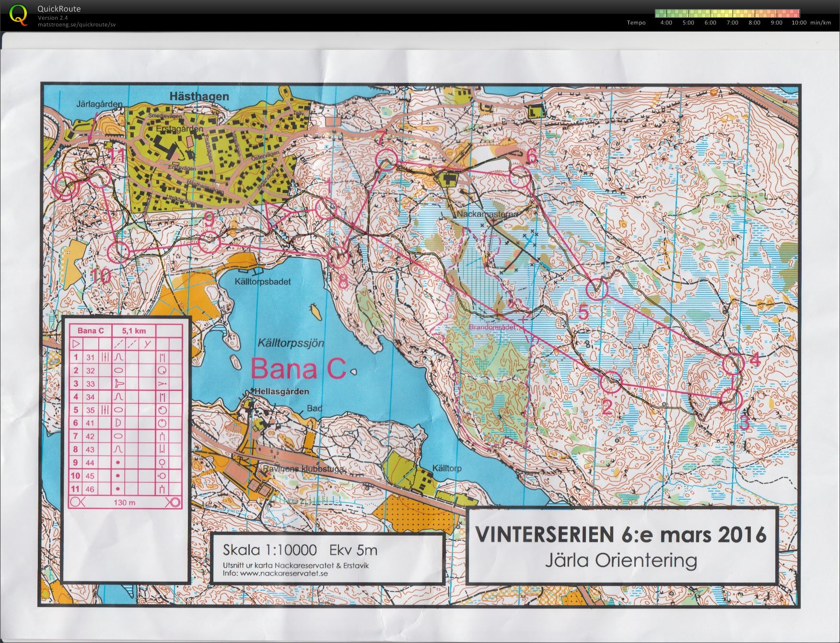The width and height of the screenshot is (840, 643).
Task: Select the double-circle finish marker
Action: (65, 186)
